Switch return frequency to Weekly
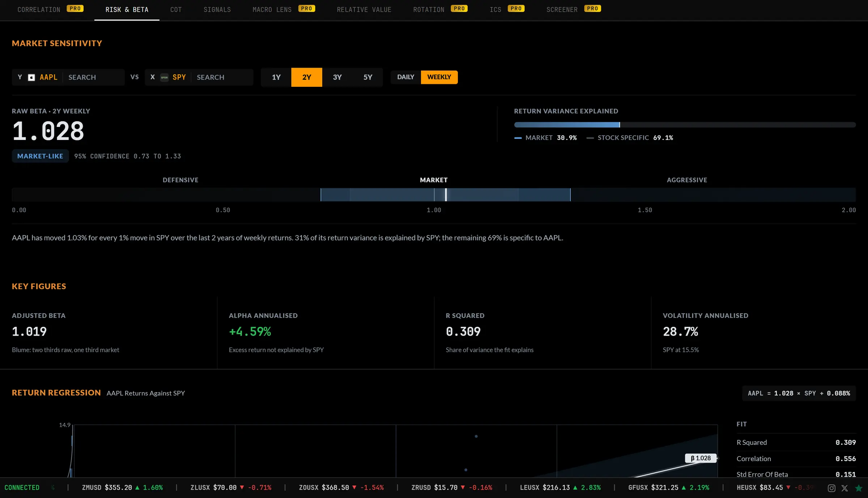 coord(439,77)
